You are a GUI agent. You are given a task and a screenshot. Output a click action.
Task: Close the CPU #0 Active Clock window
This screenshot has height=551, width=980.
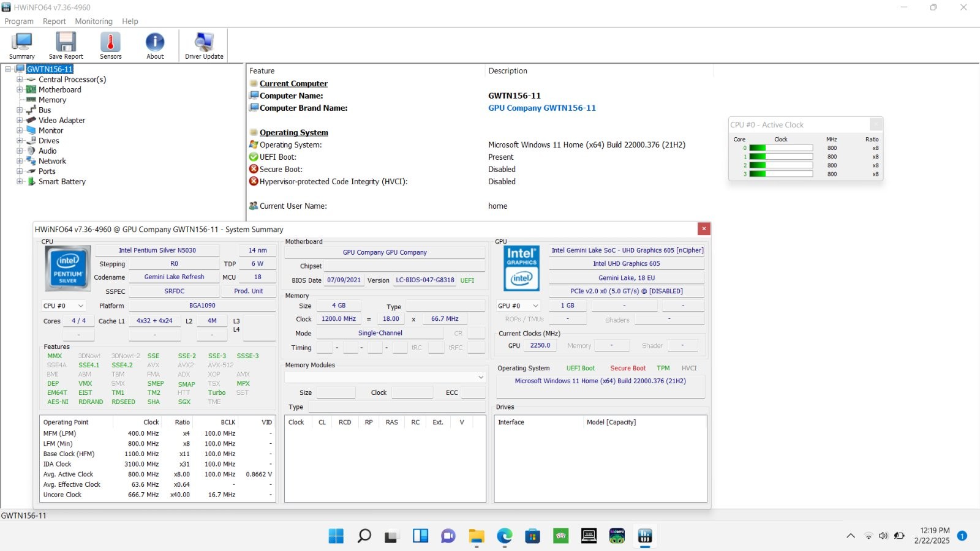pos(876,125)
